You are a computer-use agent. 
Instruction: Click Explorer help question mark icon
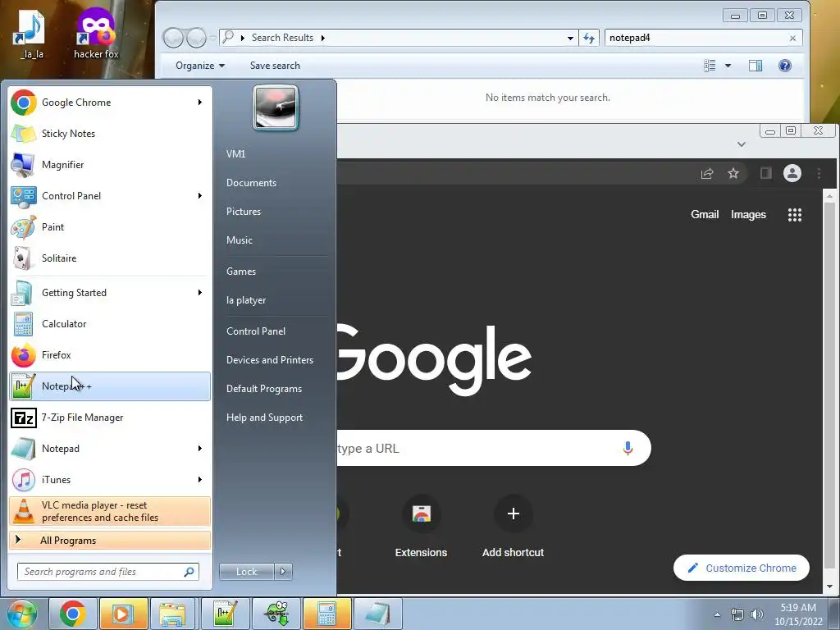pyautogui.click(x=785, y=66)
